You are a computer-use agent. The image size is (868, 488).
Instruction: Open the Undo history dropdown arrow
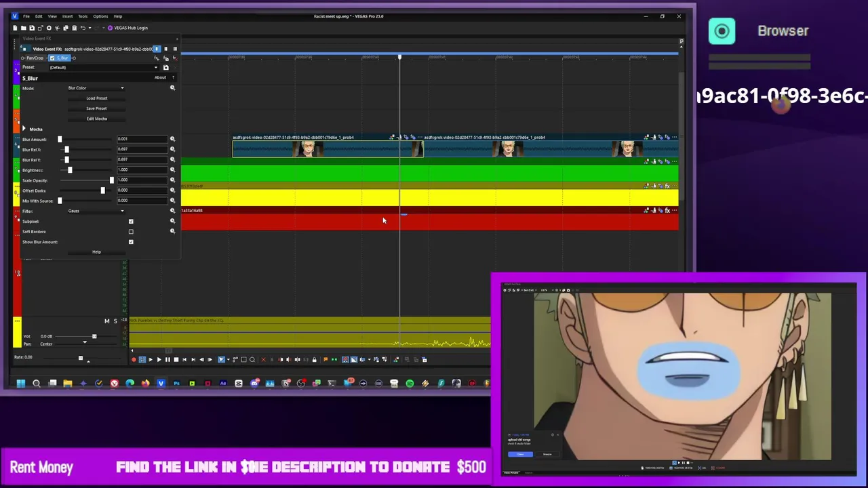click(90, 28)
